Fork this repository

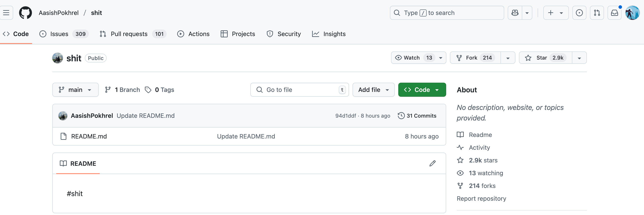[475, 58]
